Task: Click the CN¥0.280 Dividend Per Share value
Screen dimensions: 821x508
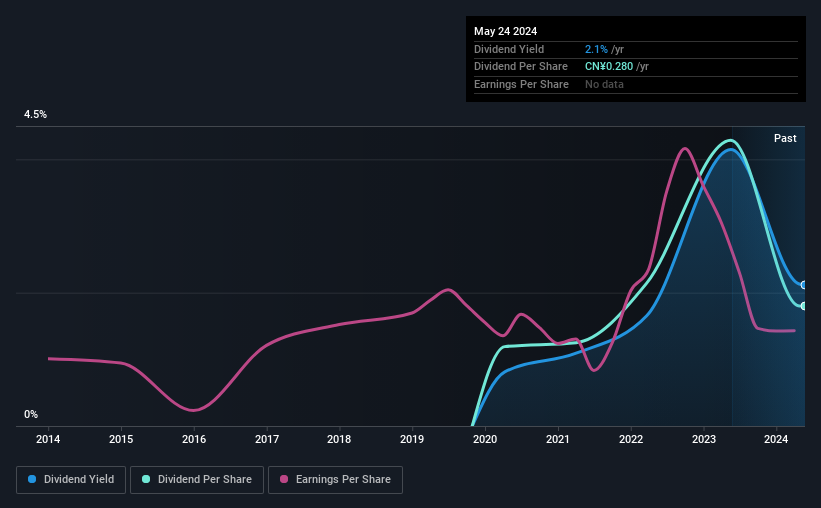Action: [609, 67]
